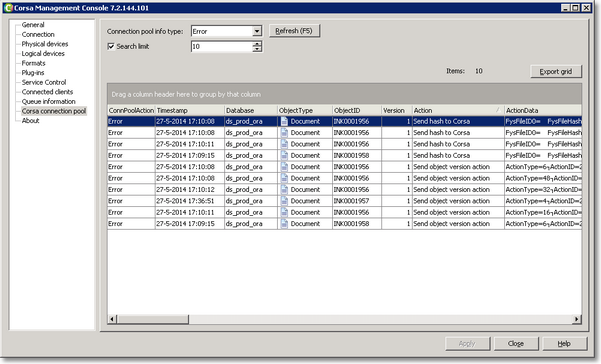601x364 pixels.
Task: Click ActionType=16 action data cell
Action: point(543,212)
